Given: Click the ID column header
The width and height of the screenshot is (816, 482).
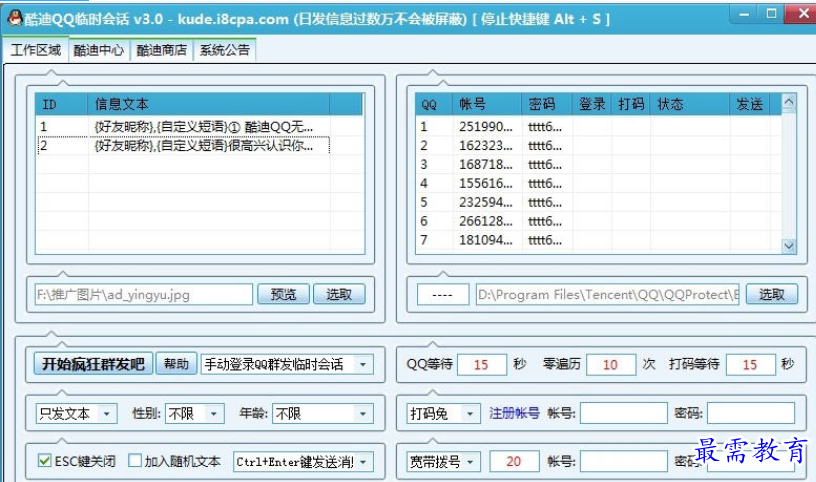Looking at the screenshot, I should tap(61, 104).
